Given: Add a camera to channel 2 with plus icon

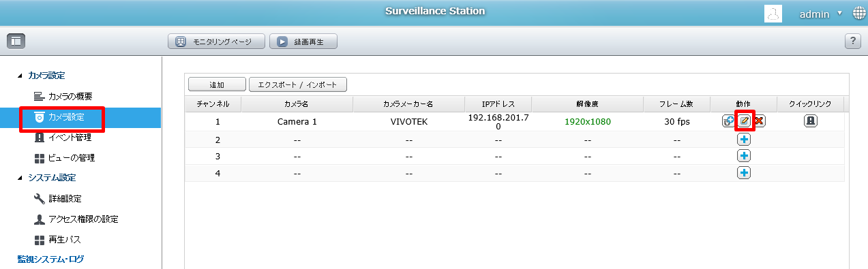Looking at the screenshot, I should pyautogui.click(x=744, y=139).
